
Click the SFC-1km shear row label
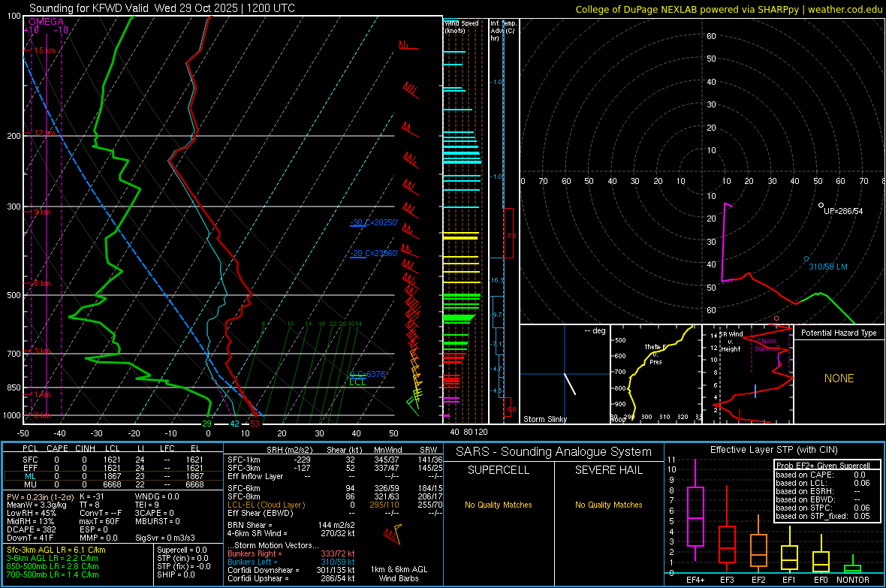click(x=244, y=460)
